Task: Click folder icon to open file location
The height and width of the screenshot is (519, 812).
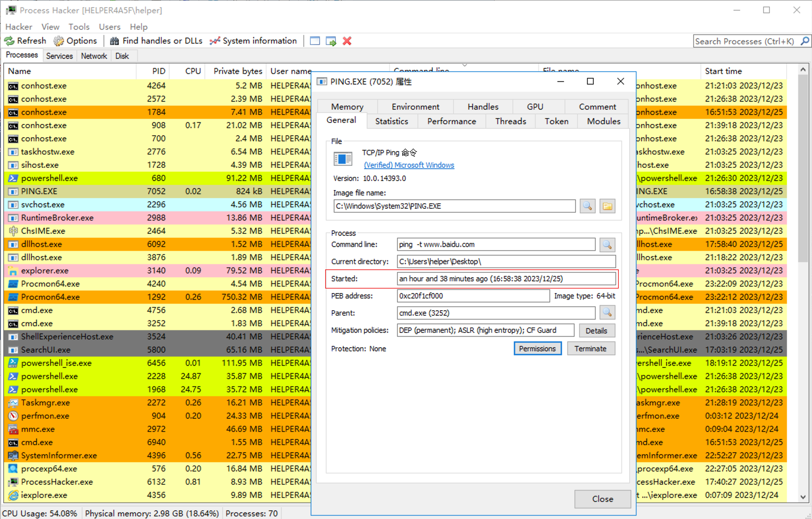Action: tap(607, 206)
